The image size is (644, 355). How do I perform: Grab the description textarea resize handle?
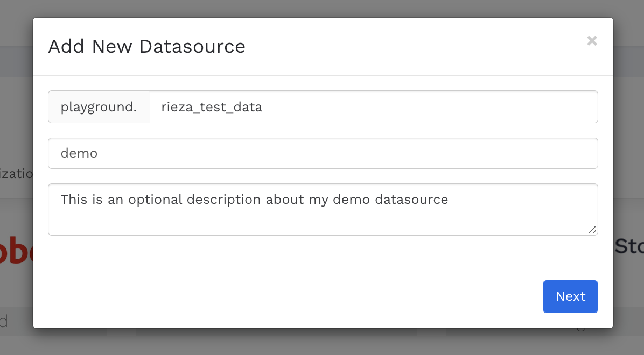click(x=592, y=230)
